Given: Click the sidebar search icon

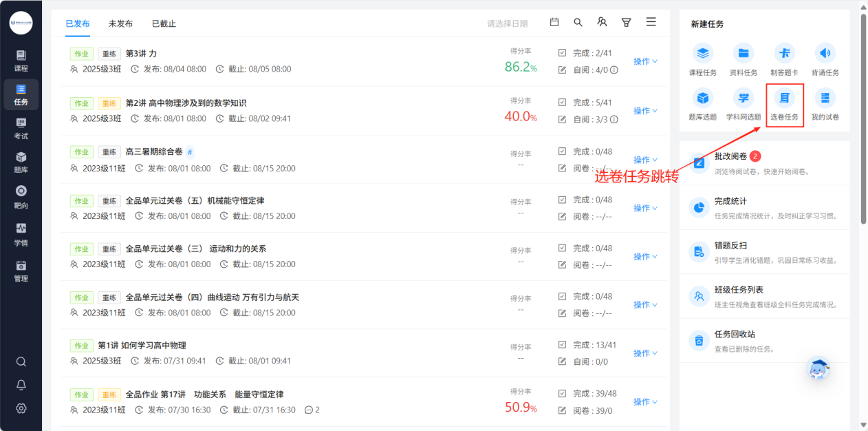Looking at the screenshot, I should 21,361.
